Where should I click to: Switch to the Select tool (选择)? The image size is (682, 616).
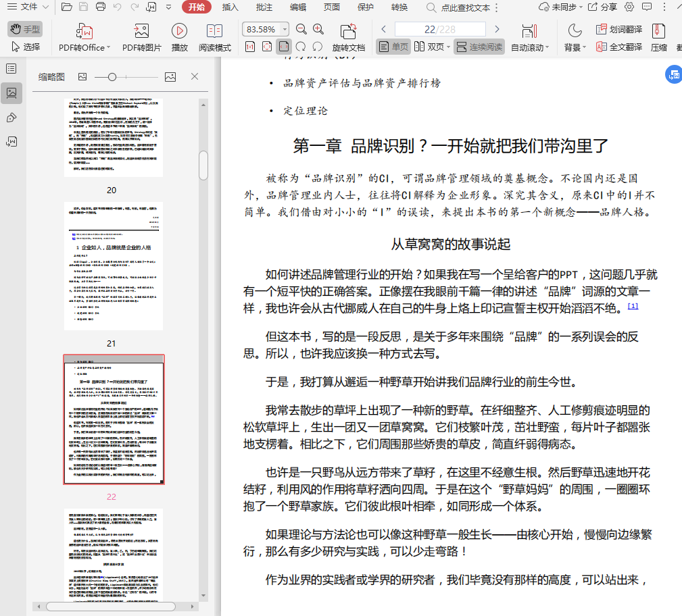[25, 47]
